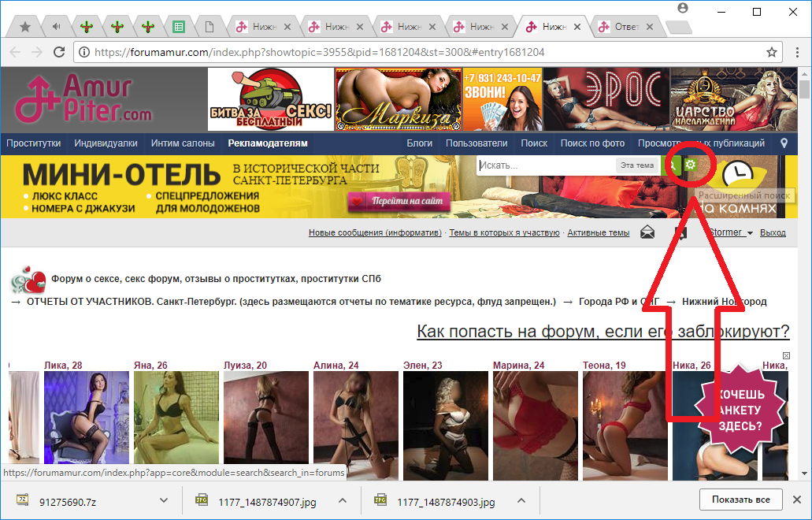This screenshot has width=812, height=520.
Task: Click the green advanced search gear icon
Action: pos(691,165)
